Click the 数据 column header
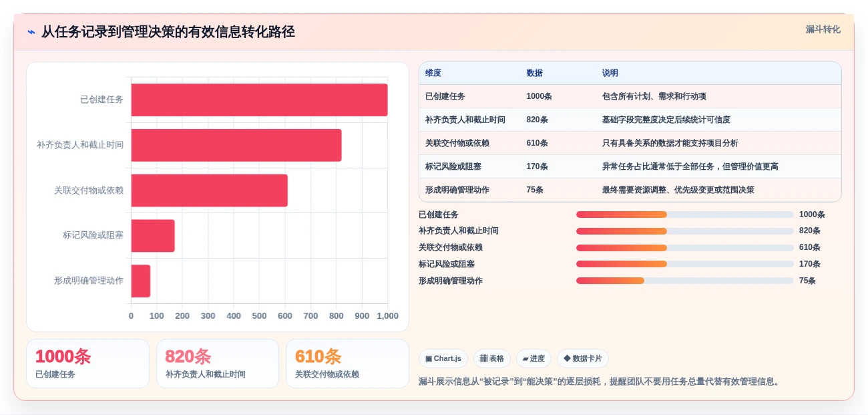The height and width of the screenshot is (415, 868). [534, 73]
